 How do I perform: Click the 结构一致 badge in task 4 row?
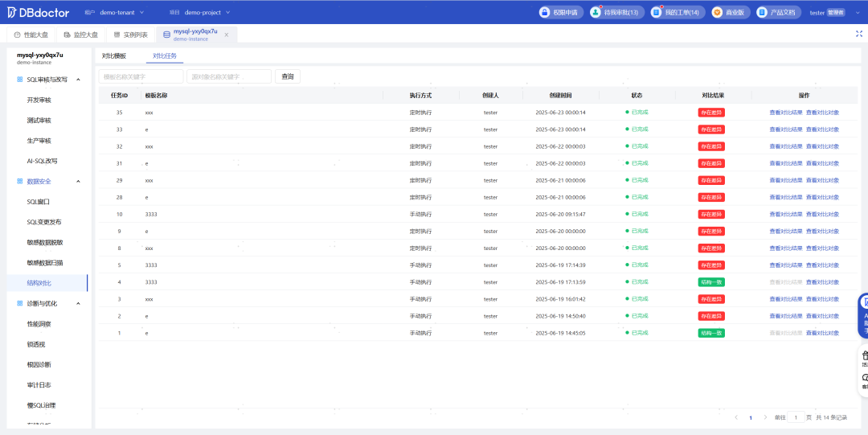point(711,282)
